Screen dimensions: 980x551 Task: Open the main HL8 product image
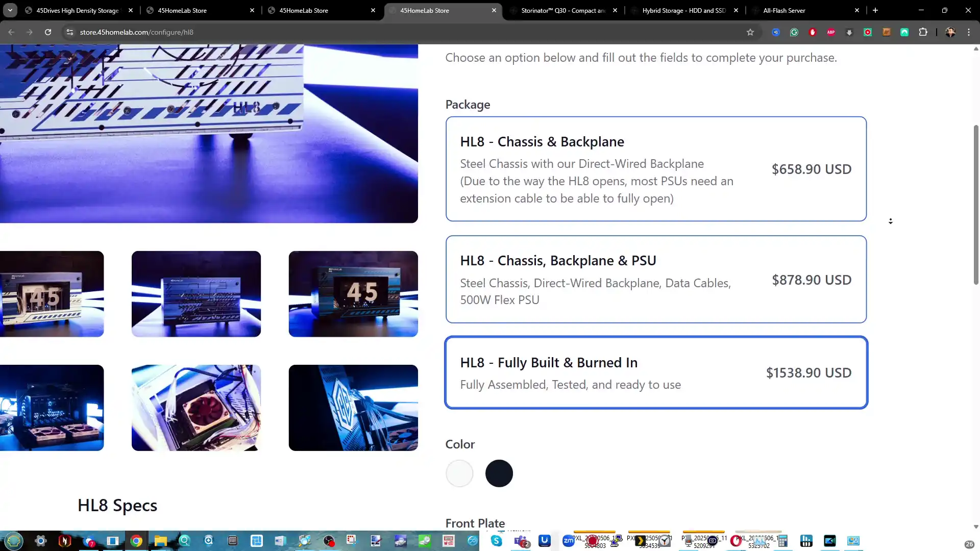(x=209, y=134)
